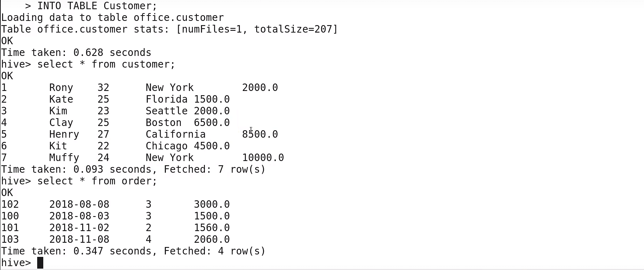Click the 'select * from customer;' command
The image size is (644, 270).
tap(106, 64)
